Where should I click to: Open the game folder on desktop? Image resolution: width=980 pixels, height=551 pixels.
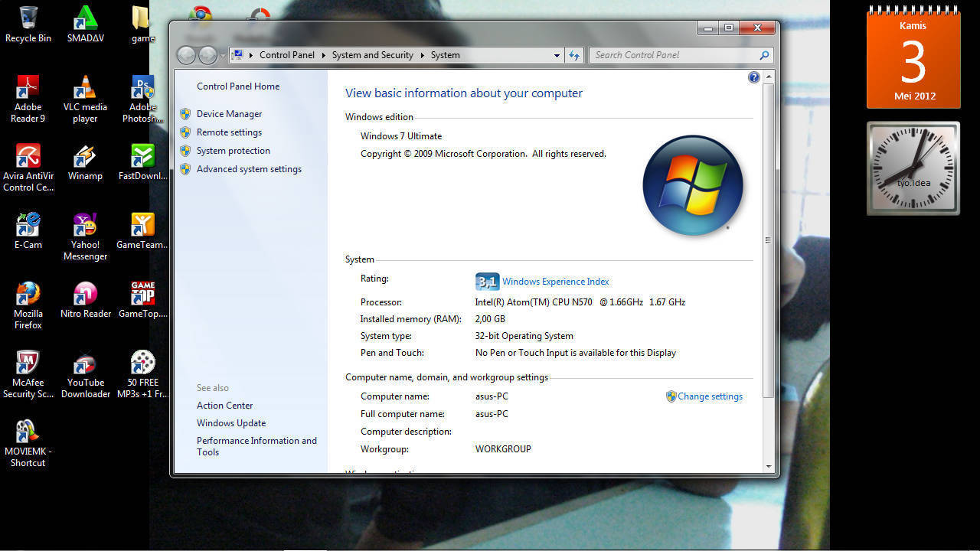click(x=142, y=24)
